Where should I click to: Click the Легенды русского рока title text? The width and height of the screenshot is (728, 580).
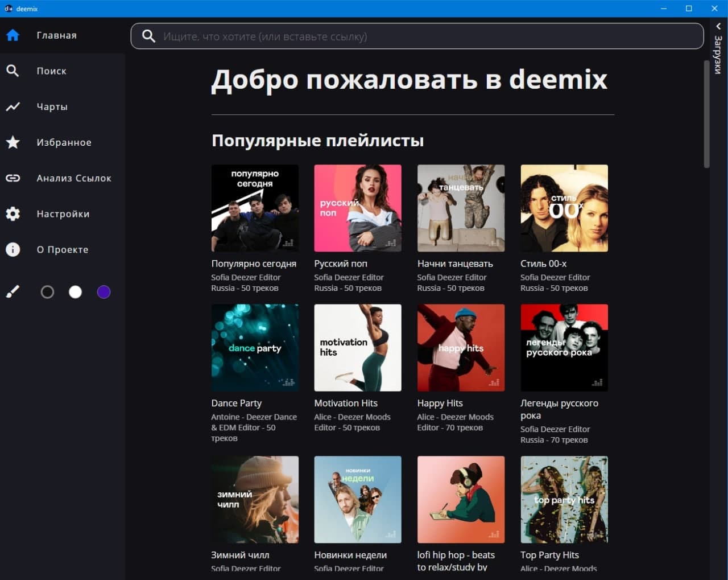[x=559, y=409]
